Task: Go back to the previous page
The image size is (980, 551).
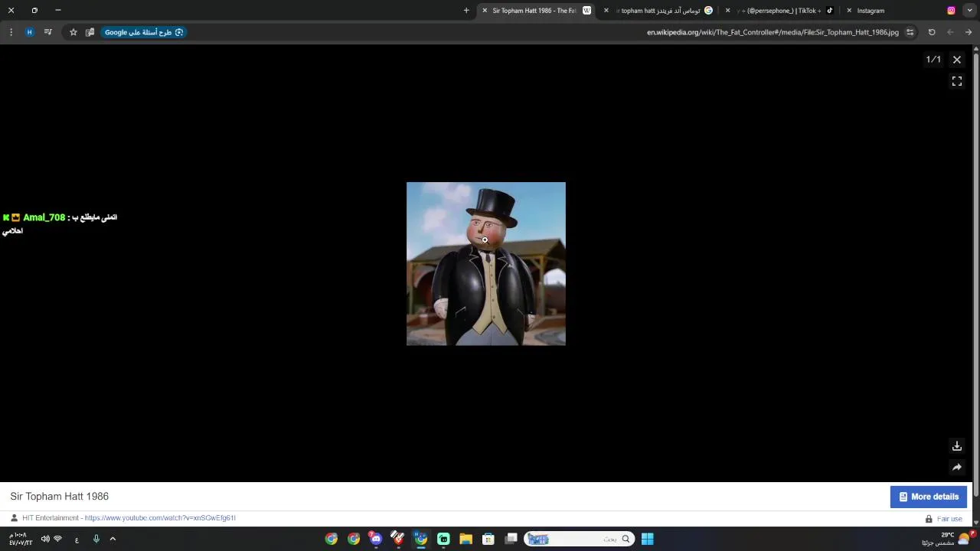Action: coord(969,32)
